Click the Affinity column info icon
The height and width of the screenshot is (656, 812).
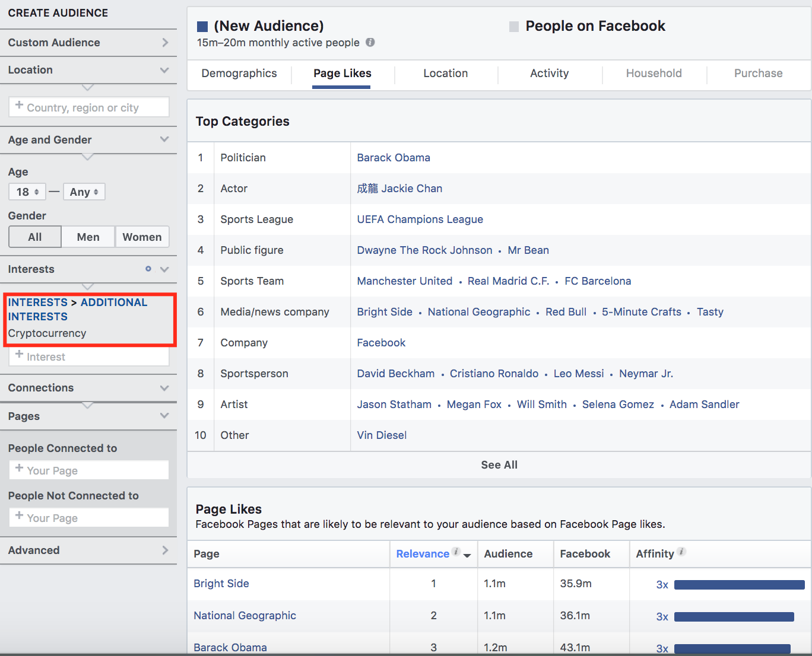tap(682, 552)
